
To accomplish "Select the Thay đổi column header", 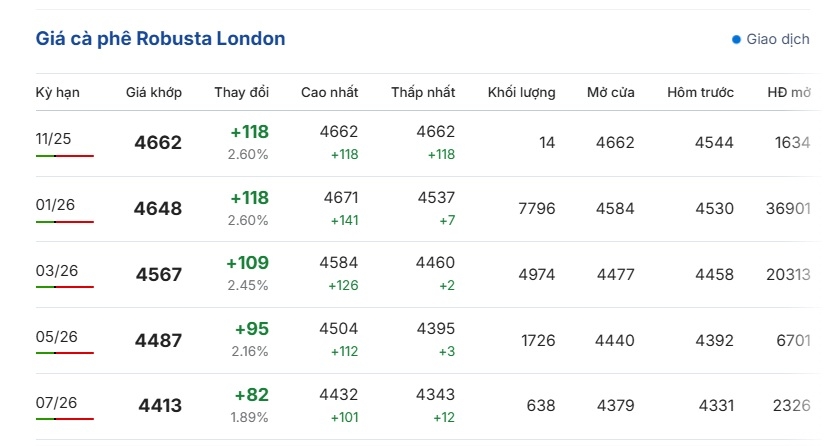I will click(x=241, y=92).
